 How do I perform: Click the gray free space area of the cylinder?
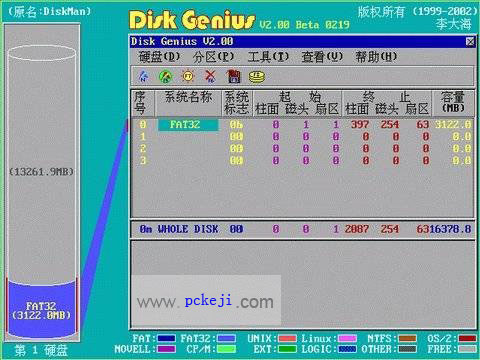42,167
